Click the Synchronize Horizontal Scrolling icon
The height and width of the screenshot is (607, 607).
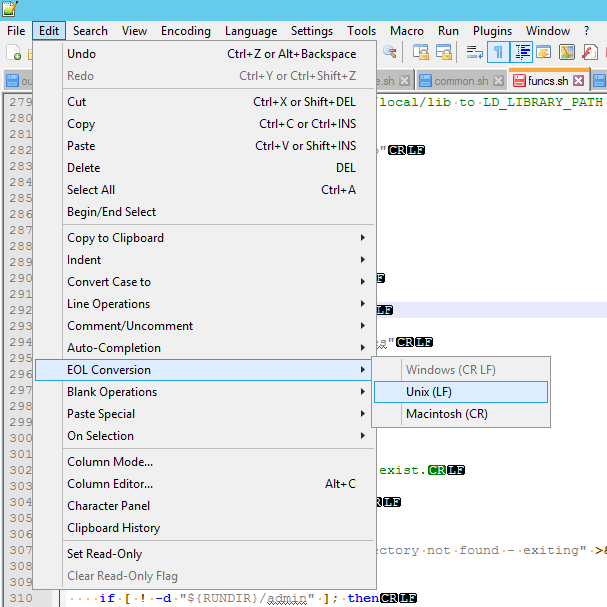[444, 52]
